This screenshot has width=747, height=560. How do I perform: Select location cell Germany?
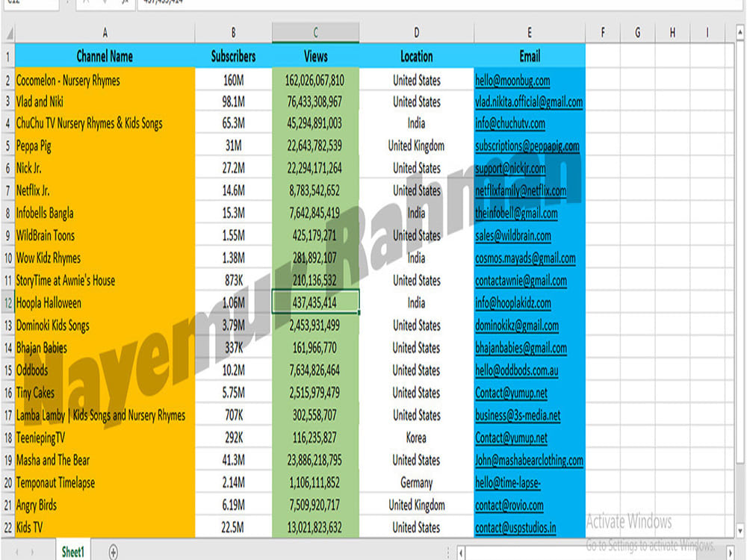click(x=416, y=483)
